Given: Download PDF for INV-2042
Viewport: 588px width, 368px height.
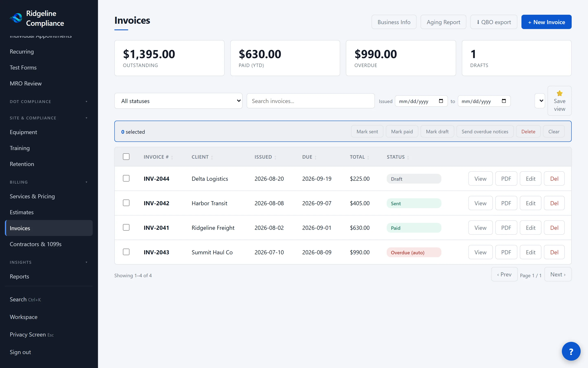Looking at the screenshot, I should tap(506, 203).
